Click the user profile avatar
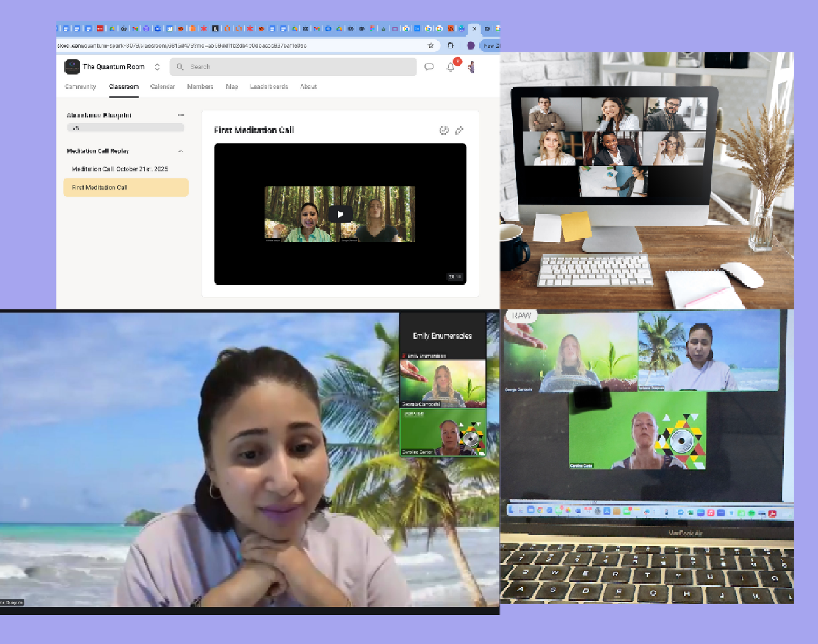The height and width of the screenshot is (644, 818). [472, 67]
